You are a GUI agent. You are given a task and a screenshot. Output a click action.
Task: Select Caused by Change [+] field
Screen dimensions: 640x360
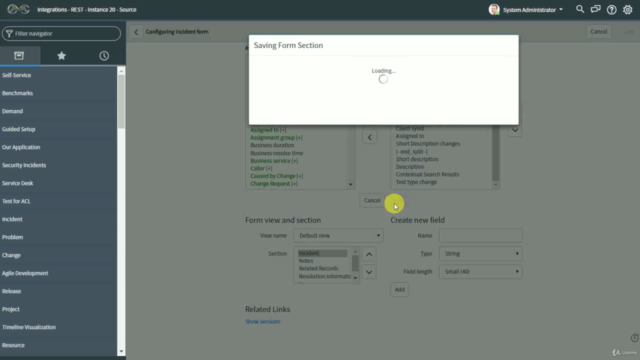click(276, 176)
